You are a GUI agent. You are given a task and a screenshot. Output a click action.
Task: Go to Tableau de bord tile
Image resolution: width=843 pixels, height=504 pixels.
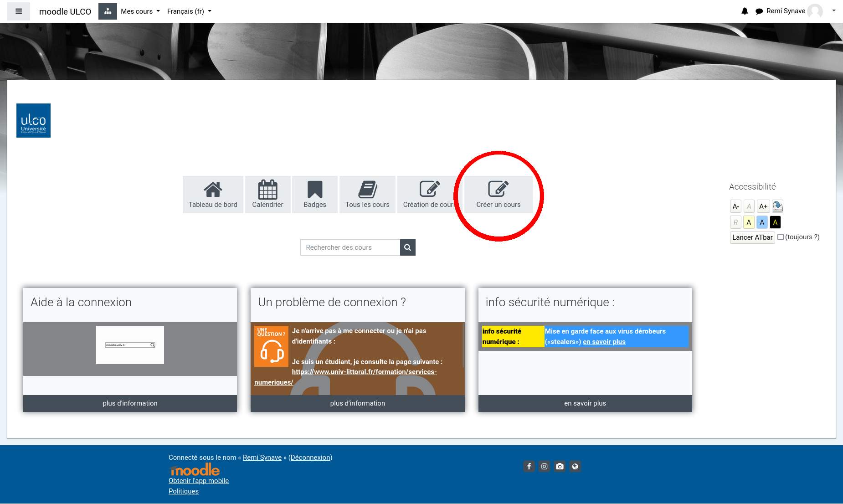(213, 195)
